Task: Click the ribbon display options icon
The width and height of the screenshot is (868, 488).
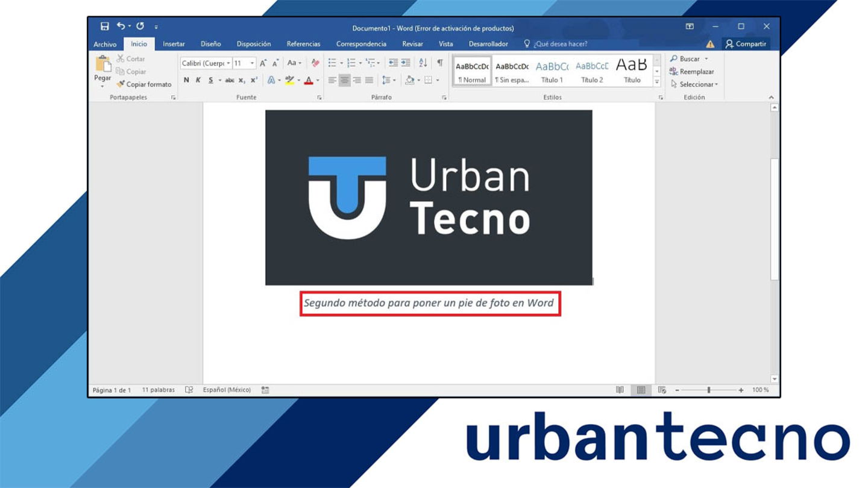Action: coord(690,27)
